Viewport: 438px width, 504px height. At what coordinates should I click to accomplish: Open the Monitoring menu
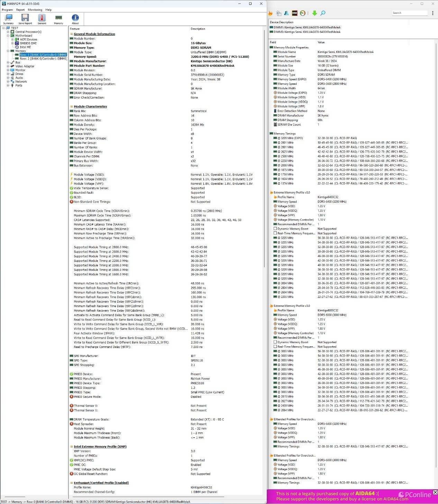(35, 10)
